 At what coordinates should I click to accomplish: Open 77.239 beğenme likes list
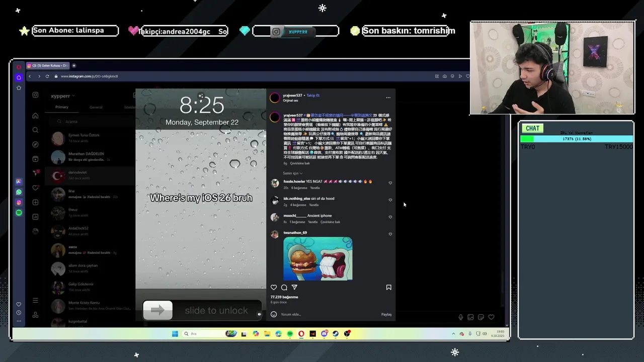coord(284,297)
